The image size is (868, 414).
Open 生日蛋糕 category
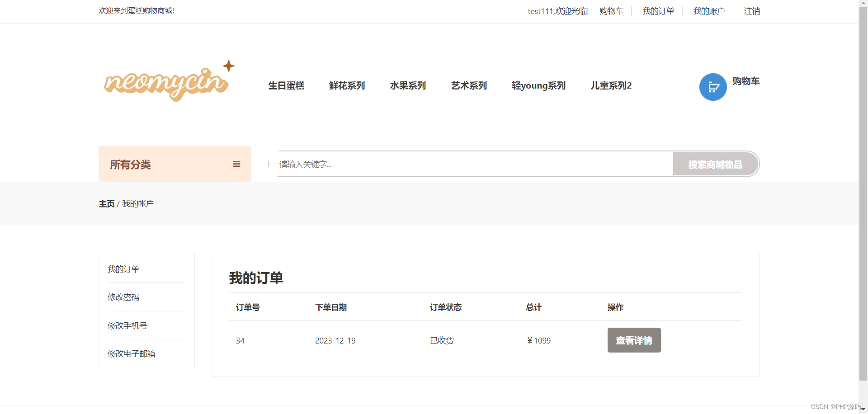(286, 85)
